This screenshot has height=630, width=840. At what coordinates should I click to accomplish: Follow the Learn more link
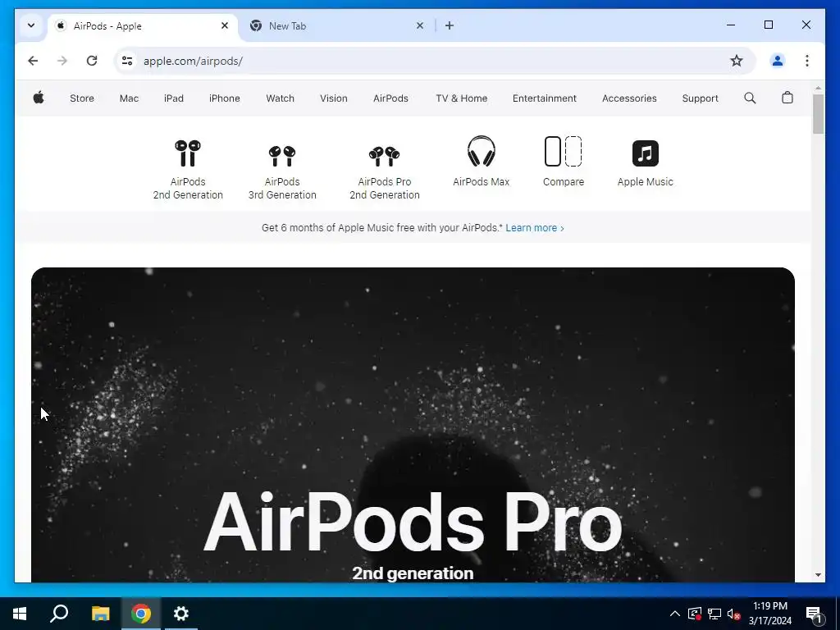pos(535,228)
